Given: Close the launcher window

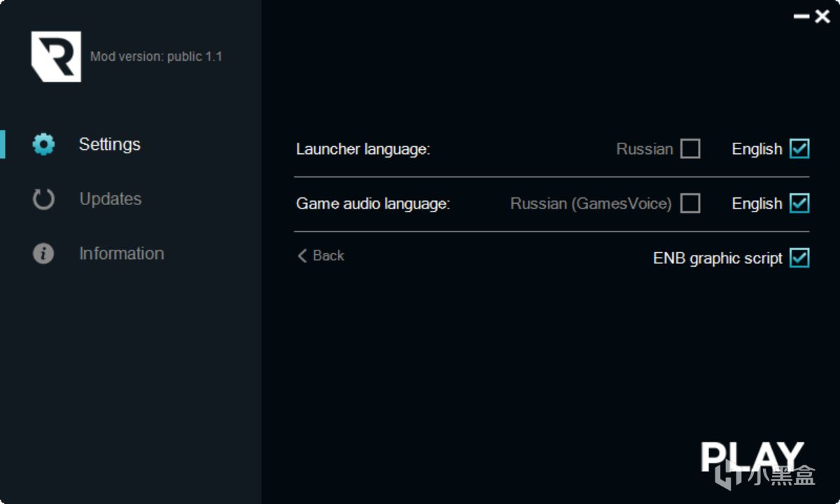Looking at the screenshot, I should click(x=822, y=16).
